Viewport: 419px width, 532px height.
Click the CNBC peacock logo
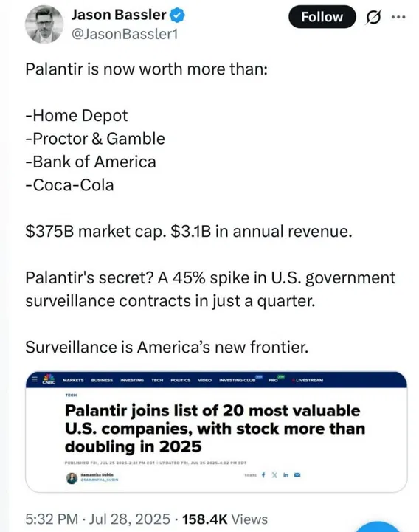pos(49,379)
